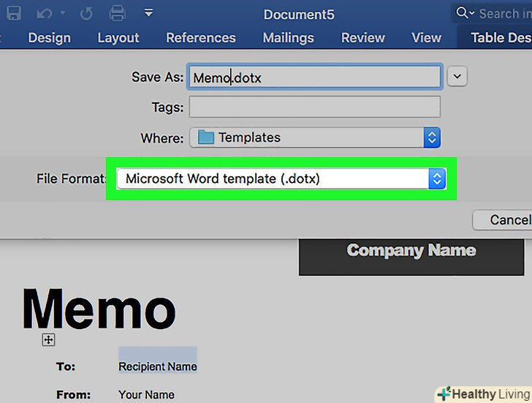Click the From: label
This screenshot has width=532, height=403.
coord(74,395)
